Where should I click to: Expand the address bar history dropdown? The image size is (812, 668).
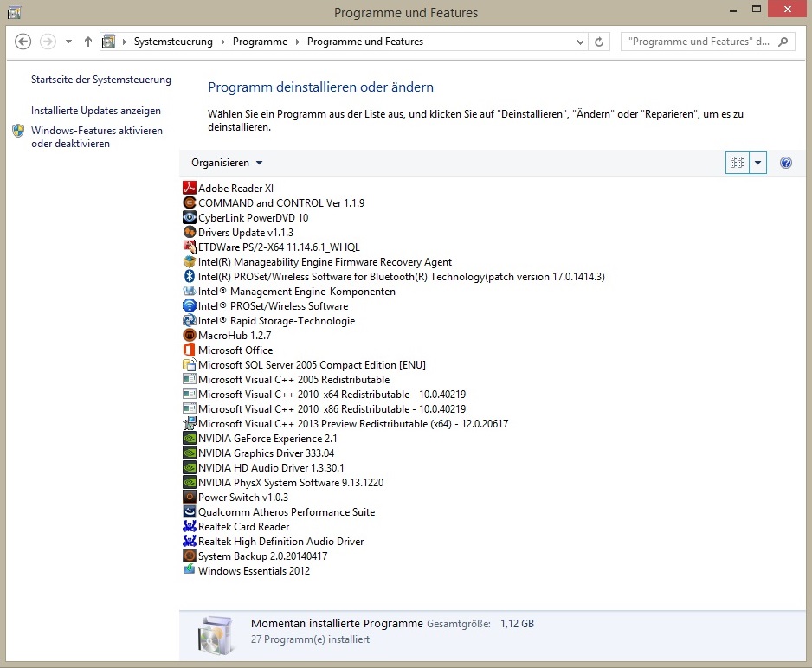coord(580,42)
